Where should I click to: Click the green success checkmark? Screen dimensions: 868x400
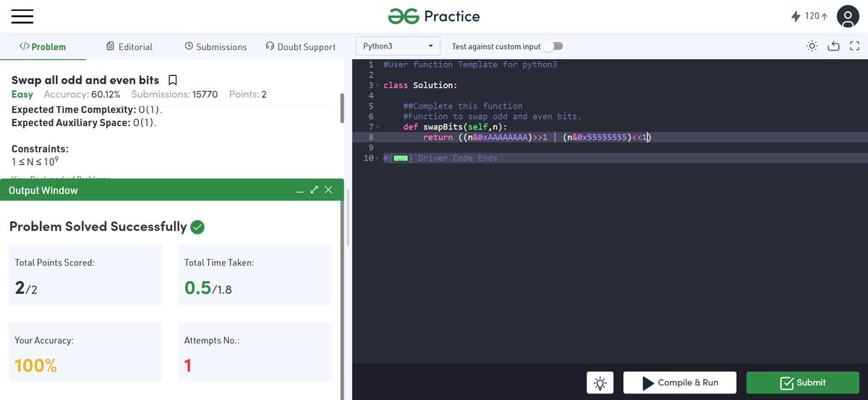[x=197, y=227]
